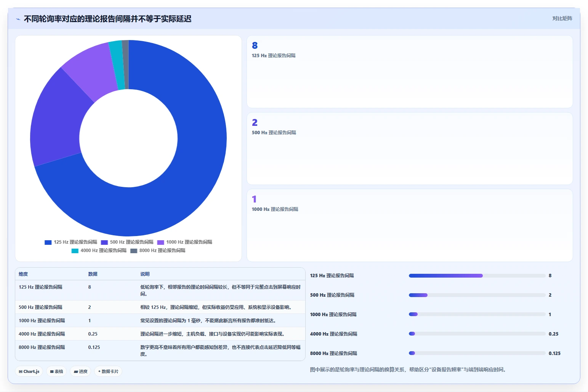Click progress value 0.125 at bar end
The height and width of the screenshot is (392, 588).
554,353
